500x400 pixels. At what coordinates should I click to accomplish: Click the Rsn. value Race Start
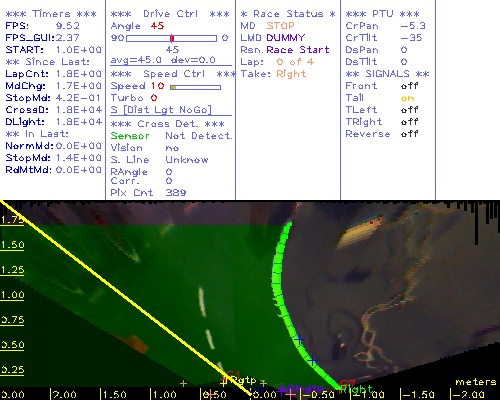click(x=298, y=50)
